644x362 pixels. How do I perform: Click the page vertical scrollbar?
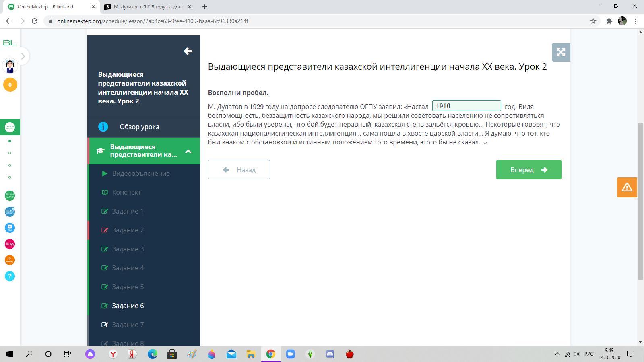(x=640, y=201)
